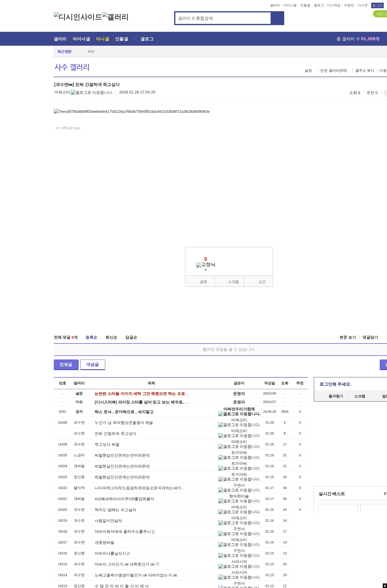Switch to the 마이너갤 navigation tab
This screenshot has width=387, height=588.
point(81,39)
